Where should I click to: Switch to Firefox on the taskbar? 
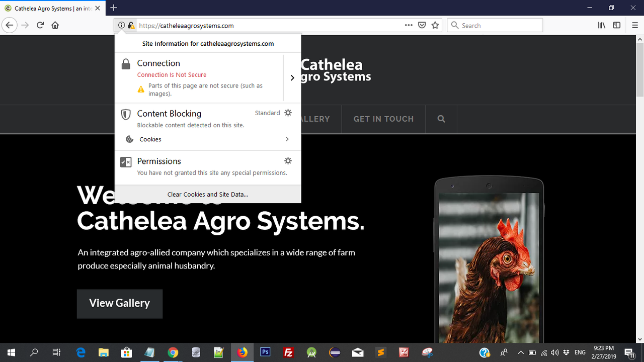click(243, 352)
